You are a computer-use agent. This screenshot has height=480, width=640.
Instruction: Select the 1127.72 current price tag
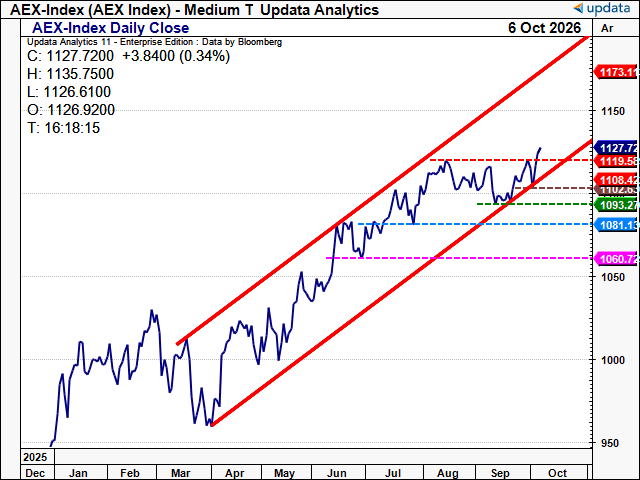pyautogui.click(x=616, y=148)
